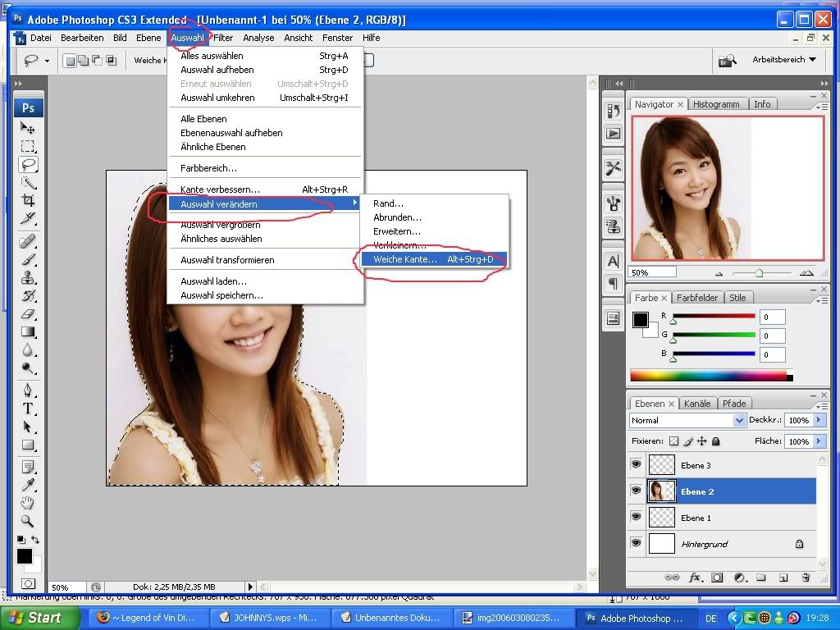Toggle lock image pixels (brush icon)
This screenshot has height=630, width=840.
(688, 441)
